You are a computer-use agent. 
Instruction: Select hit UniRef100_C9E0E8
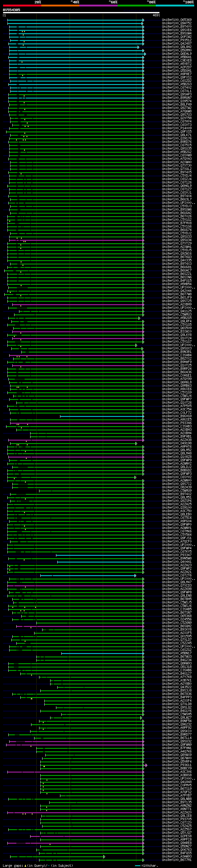point(177,61)
